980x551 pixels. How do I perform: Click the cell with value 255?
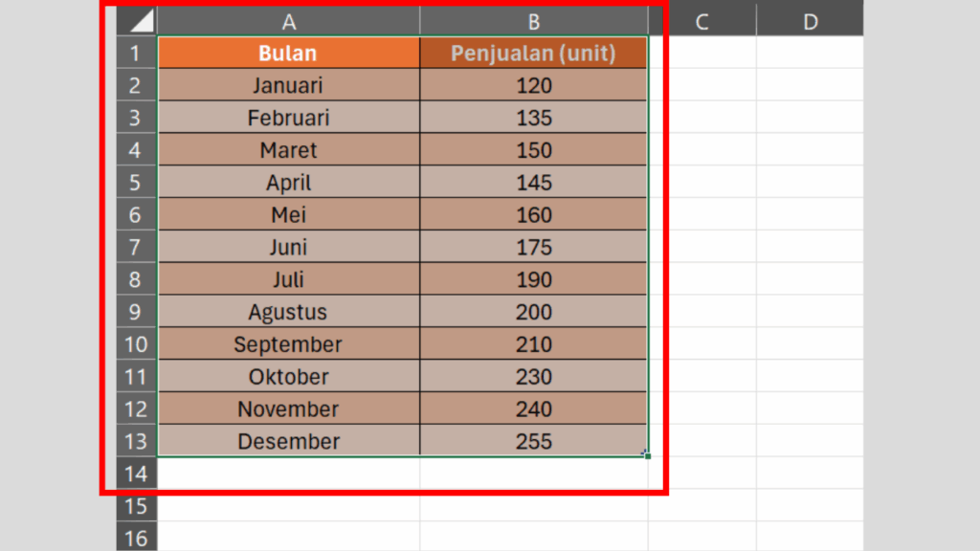[x=533, y=441]
